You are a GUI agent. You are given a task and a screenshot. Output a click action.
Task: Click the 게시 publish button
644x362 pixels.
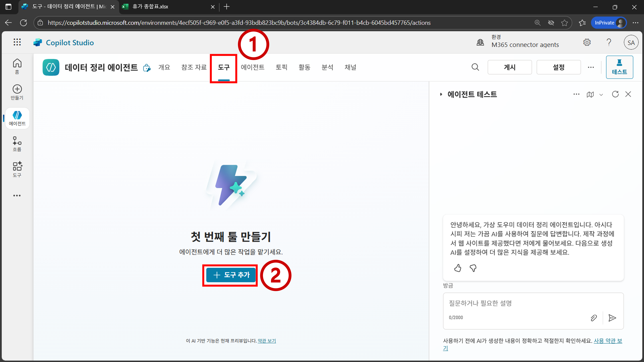[x=510, y=67]
